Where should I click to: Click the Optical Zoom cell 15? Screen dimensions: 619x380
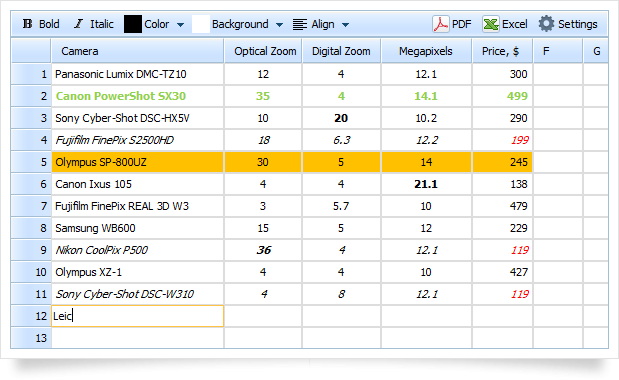tap(263, 228)
